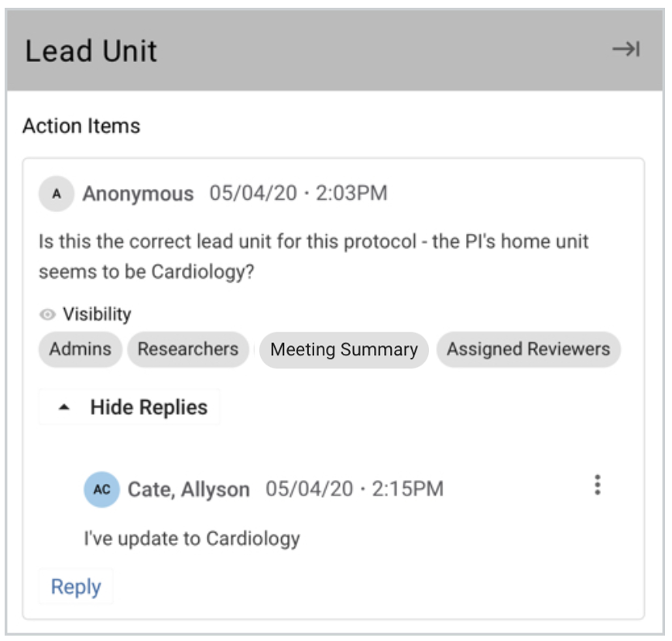
Task: Click Allyson Cate's AC avatar
Action: coord(101,489)
